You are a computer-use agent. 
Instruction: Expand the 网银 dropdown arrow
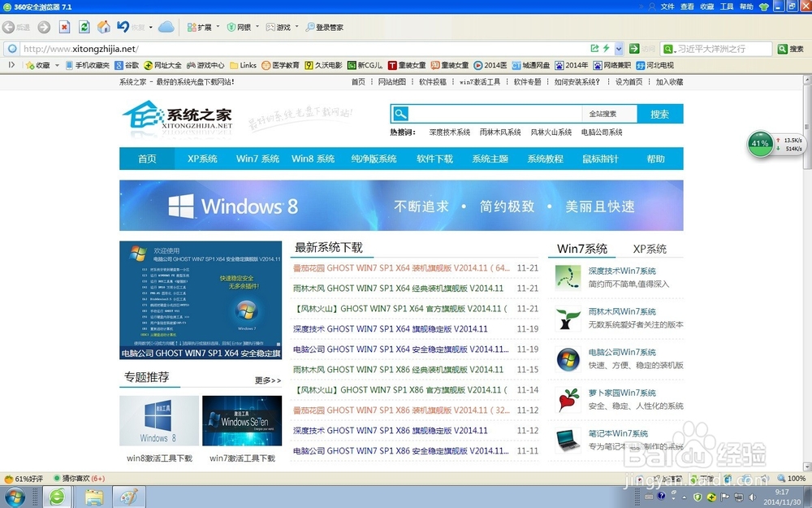click(257, 27)
